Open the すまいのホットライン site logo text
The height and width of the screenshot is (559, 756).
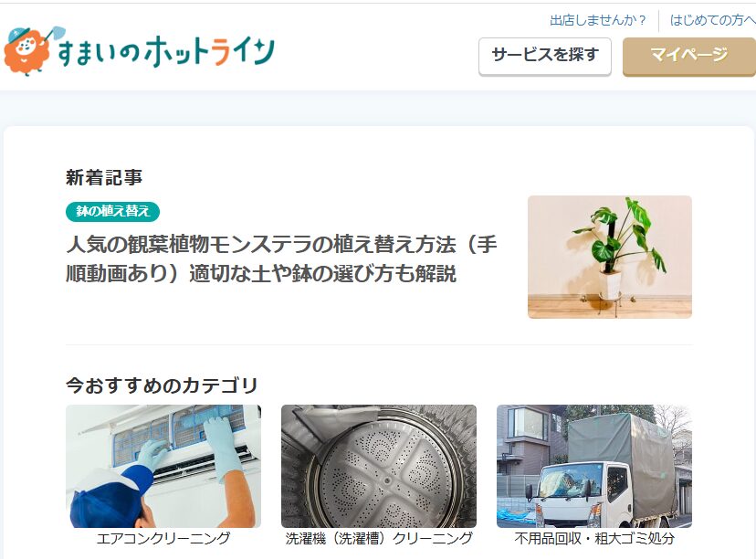point(166,52)
